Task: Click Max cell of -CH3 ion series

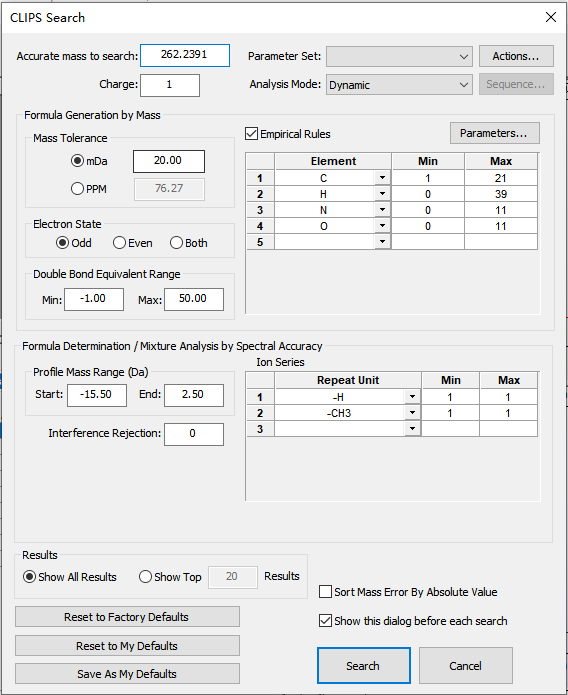Action: tap(509, 413)
